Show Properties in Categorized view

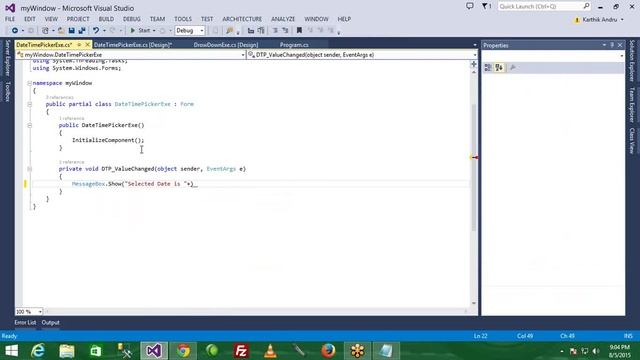tap(488, 68)
